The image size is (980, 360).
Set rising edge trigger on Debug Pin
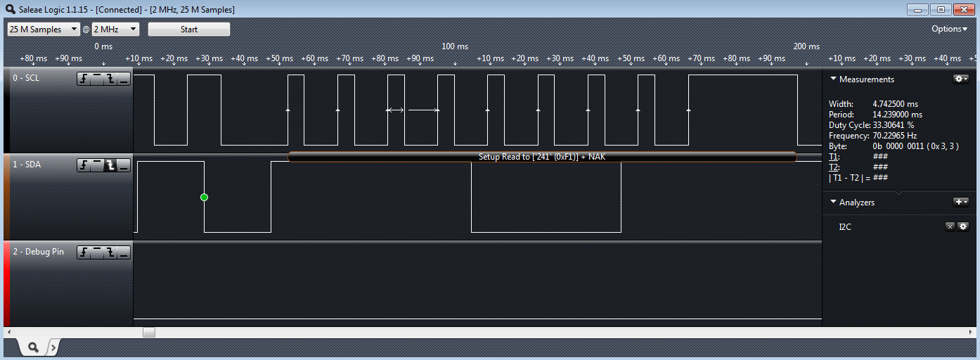click(84, 252)
